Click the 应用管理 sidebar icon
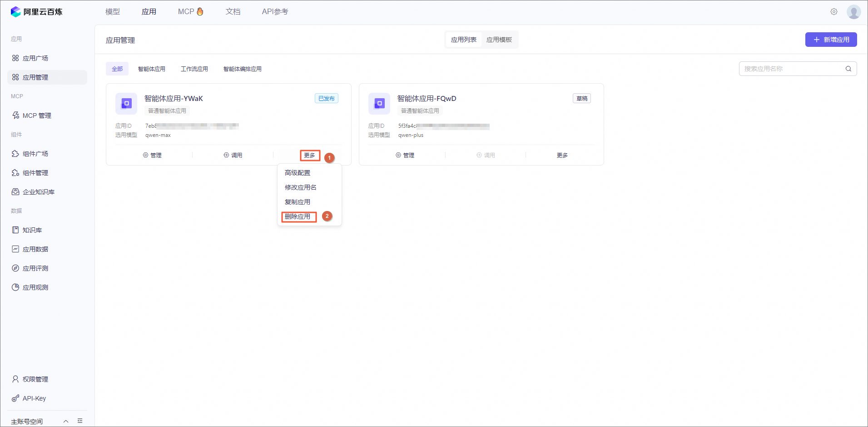Image resolution: width=868 pixels, height=427 pixels. 15,77
